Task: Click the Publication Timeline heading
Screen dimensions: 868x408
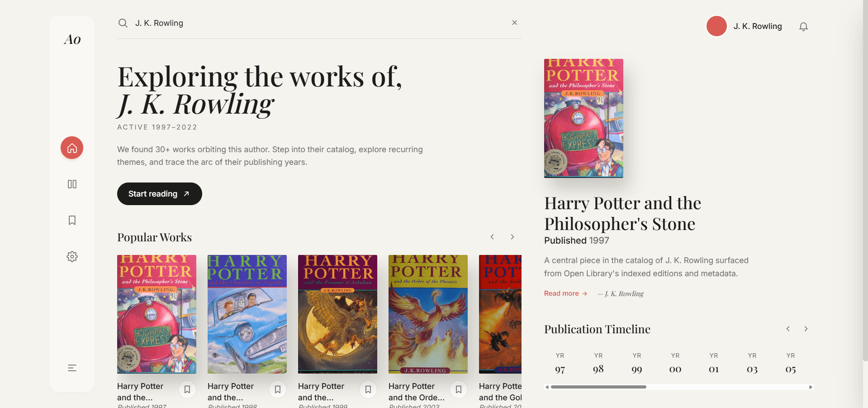Action: coord(597,329)
